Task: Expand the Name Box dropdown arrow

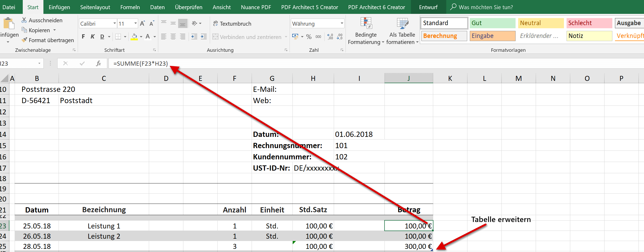Action: click(39, 63)
